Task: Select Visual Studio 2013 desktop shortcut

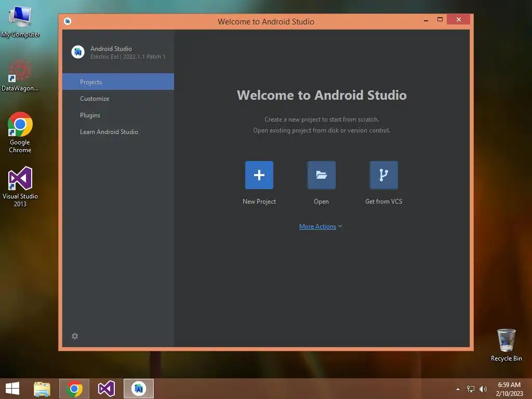Action: click(20, 187)
